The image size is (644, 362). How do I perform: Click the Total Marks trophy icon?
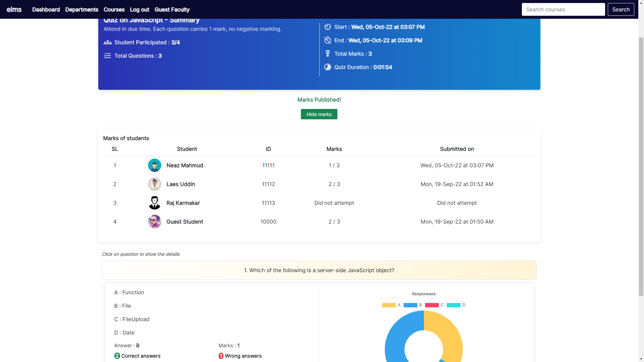328,54
